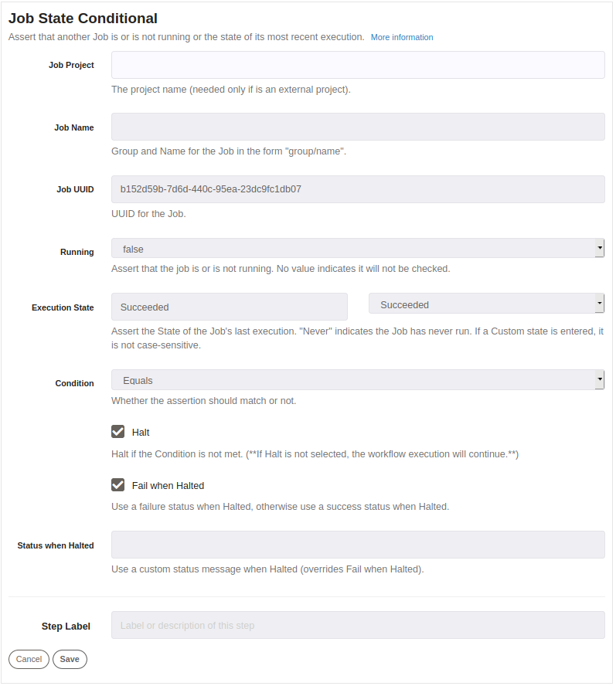Click the 'Fail when Halted' checkbox label text
616x686 pixels.
click(168, 486)
